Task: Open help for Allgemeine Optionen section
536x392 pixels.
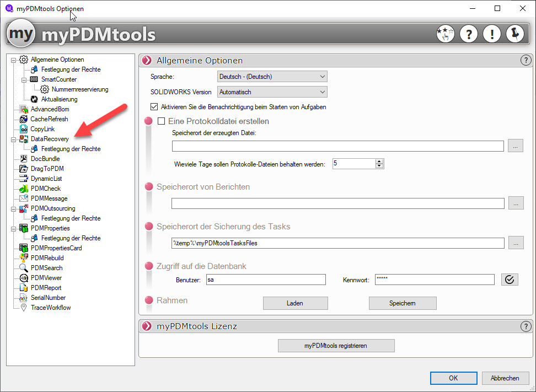Action: point(526,61)
